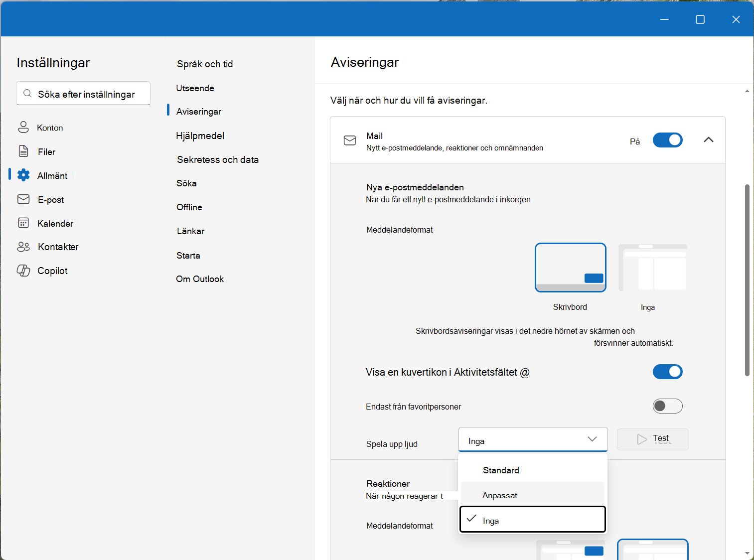
Task: Open the Spela upp ljud dropdown
Action: click(533, 439)
